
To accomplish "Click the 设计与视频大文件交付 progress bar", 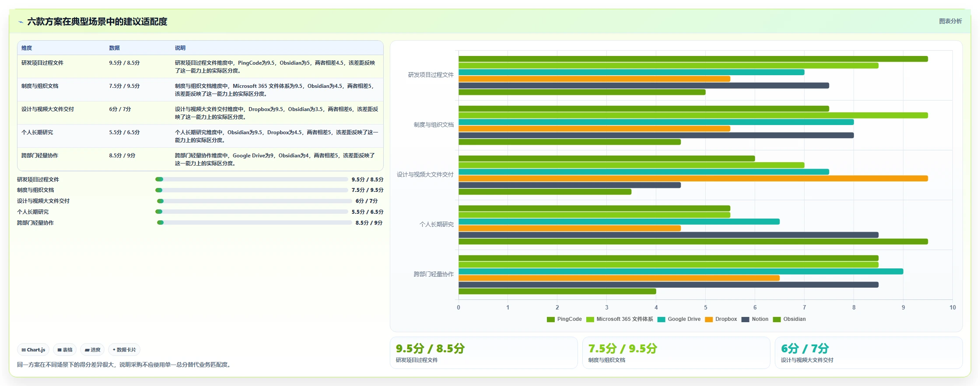I will coord(255,201).
